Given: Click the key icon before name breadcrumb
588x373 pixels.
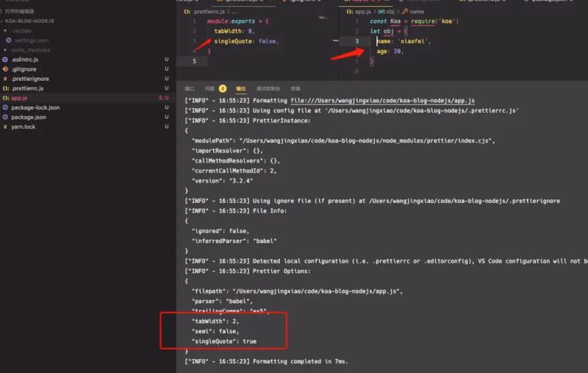Looking at the screenshot, I should pyautogui.click(x=405, y=12).
